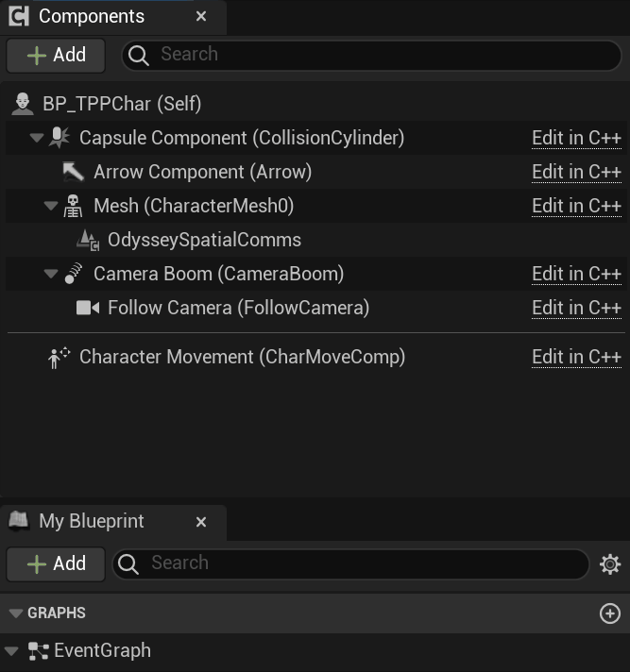Click the Camera Boom spring arm icon
Viewport: 630px width, 672px height.
click(73, 274)
